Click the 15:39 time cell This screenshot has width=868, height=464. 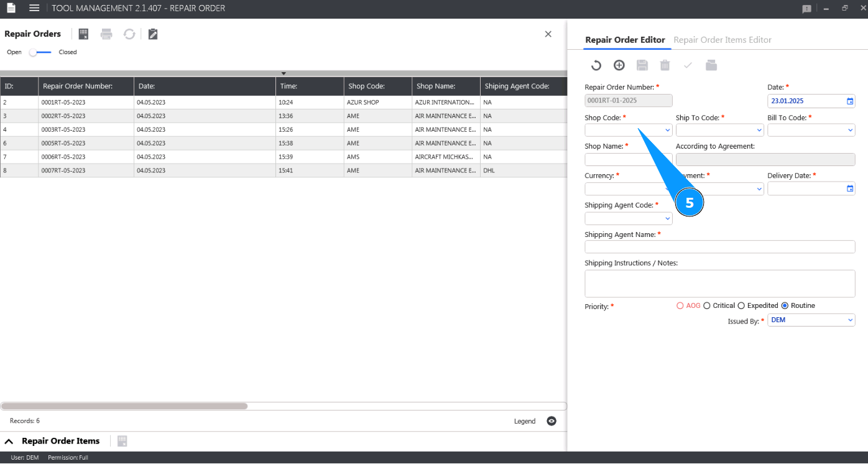[x=310, y=157]
